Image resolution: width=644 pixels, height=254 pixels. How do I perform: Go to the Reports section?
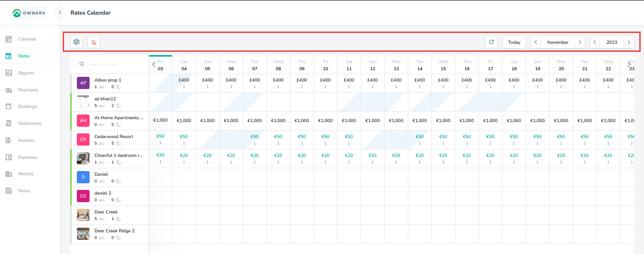coord(26,73)
